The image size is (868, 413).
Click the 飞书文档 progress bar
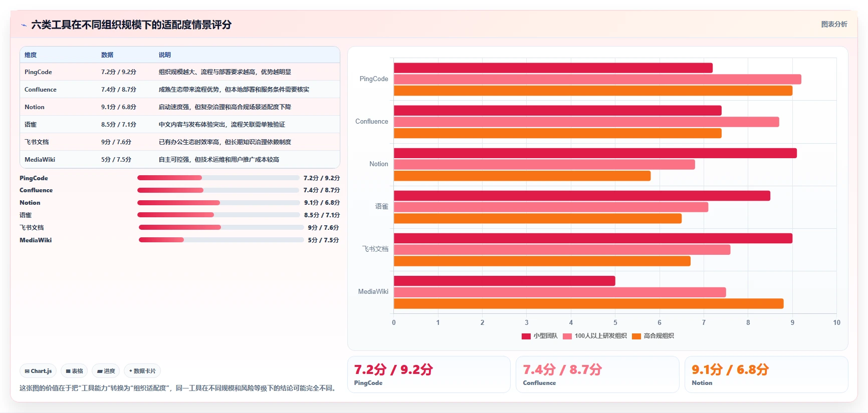221,227
